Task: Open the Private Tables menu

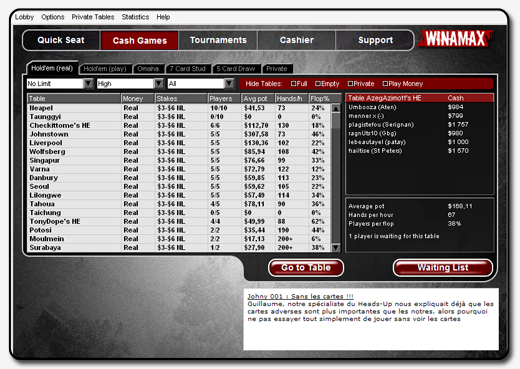Action: [x=93, y=17]
